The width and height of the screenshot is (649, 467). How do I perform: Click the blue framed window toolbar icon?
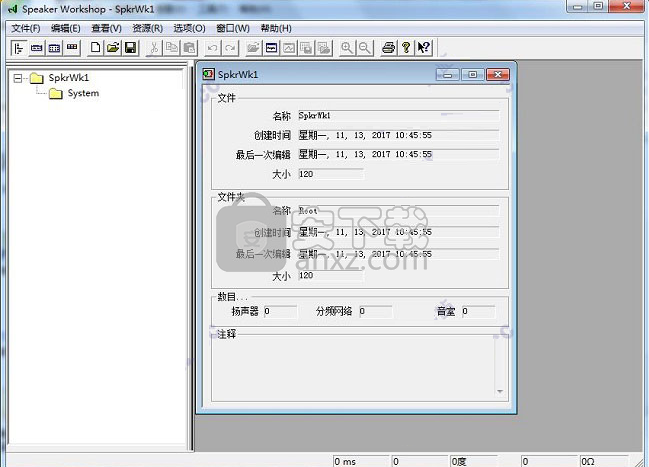coord(271,48)
